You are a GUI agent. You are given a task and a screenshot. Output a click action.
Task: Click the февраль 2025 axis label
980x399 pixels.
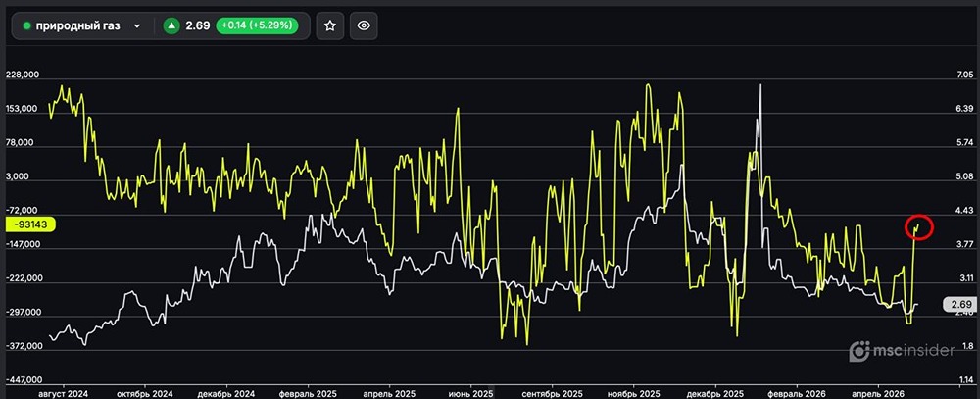coord(307,392)
